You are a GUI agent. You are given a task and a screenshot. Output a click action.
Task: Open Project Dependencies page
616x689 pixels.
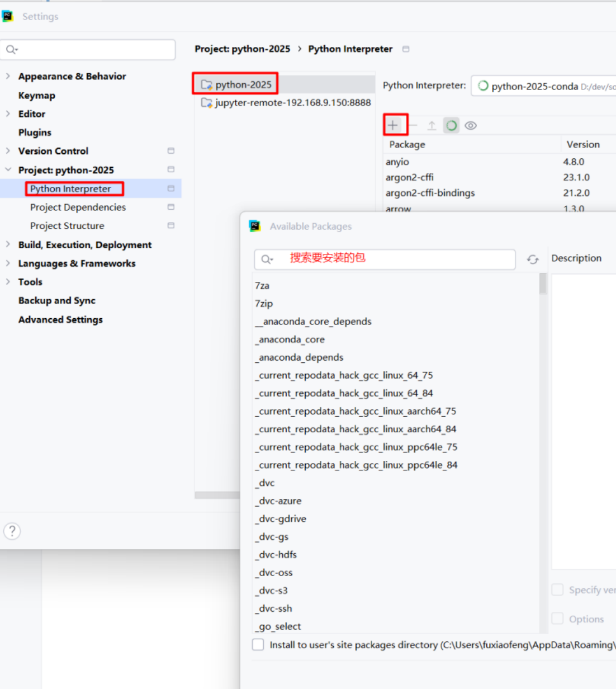[78, 207]
